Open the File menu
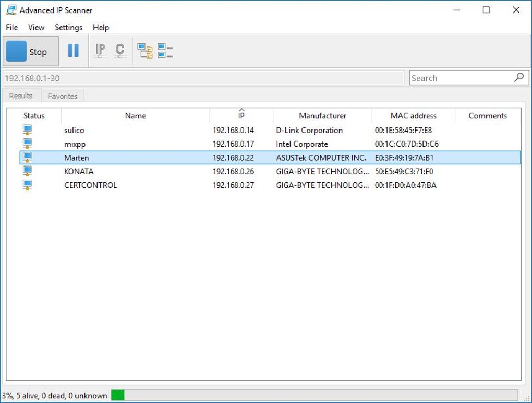 [x=12, y=28]
